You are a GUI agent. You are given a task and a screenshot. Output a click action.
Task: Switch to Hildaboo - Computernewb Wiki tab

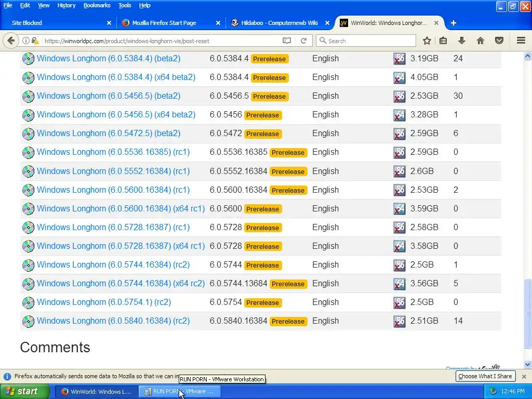[x=279, y=23]
